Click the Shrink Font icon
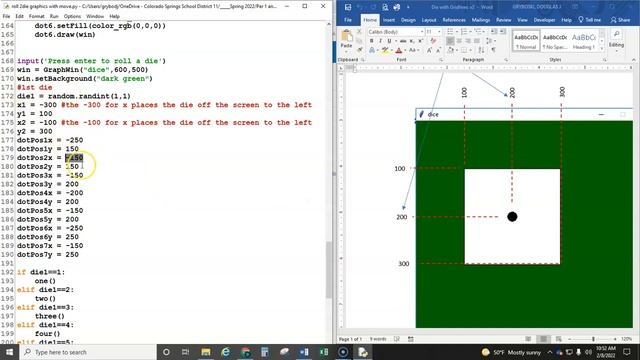This screenshot has width=640, height=360. (438, 50)
